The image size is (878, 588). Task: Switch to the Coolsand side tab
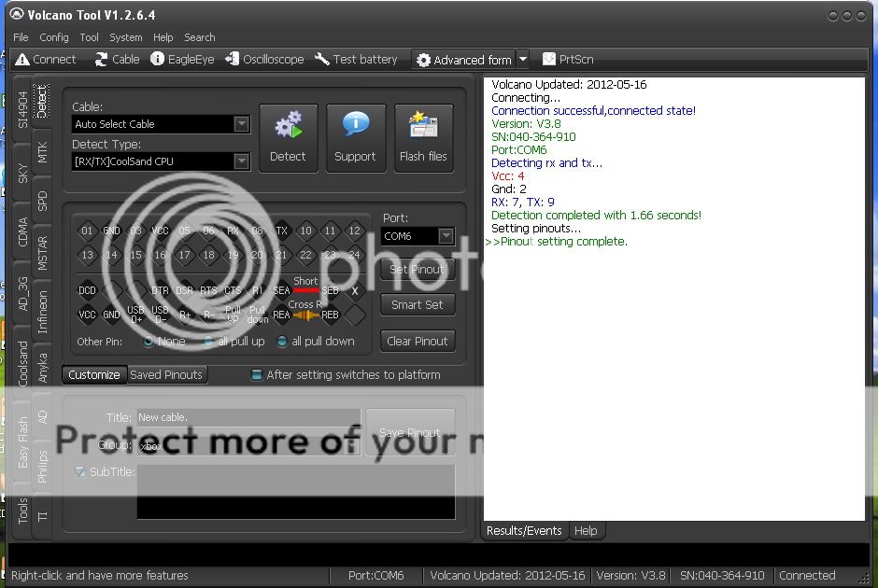tap(22, 364)
